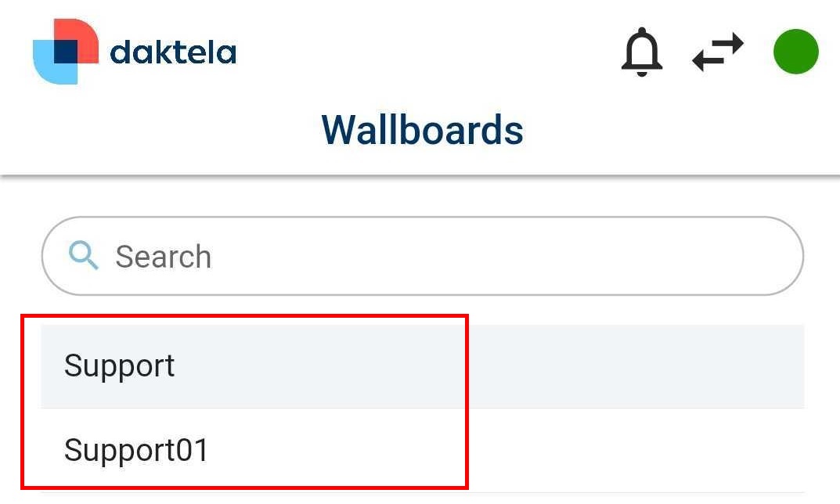Click the Search placeholder text

(164, 257)
